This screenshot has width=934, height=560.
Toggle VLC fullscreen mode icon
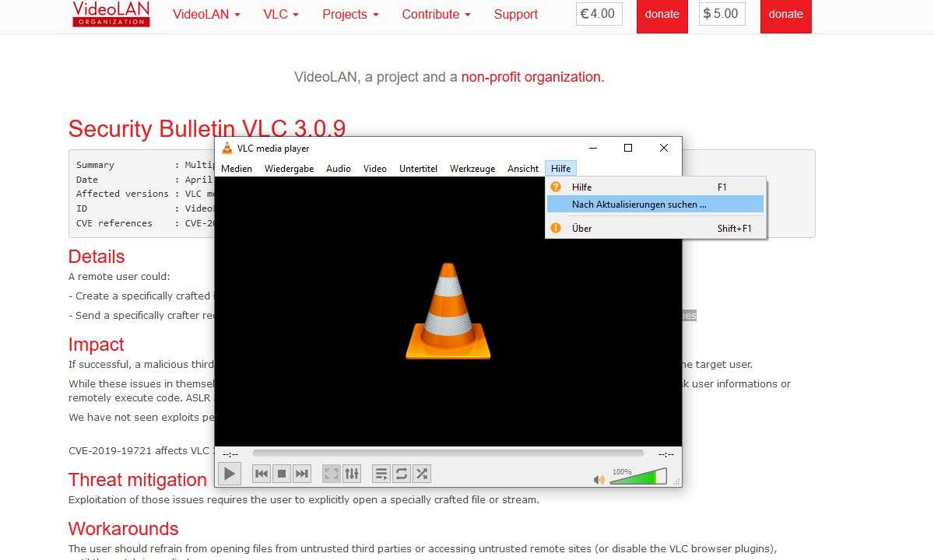tap(332, 473)
